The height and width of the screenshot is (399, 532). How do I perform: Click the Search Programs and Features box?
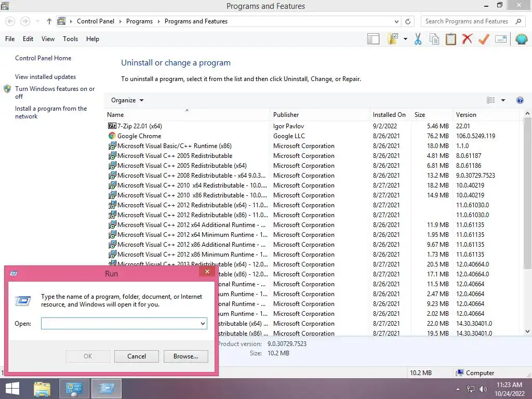pyautogui.click(x=467, y=21)
